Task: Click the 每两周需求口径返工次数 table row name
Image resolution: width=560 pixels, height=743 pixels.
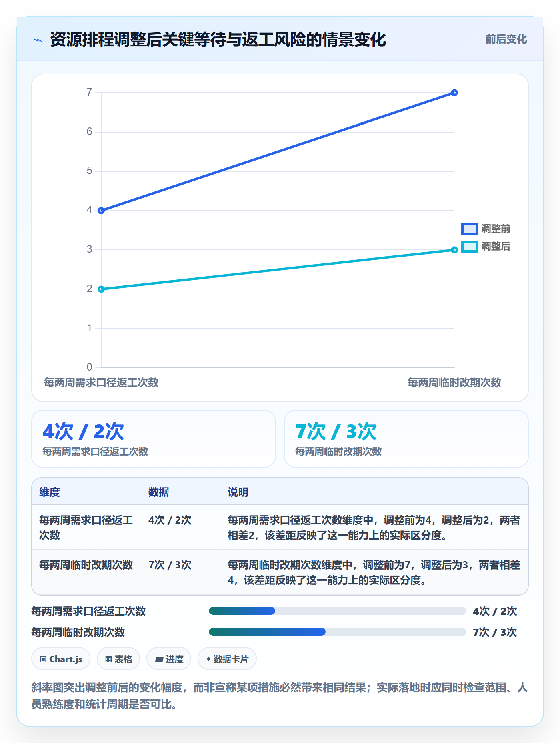Action: pyautogui.click(x=86, y=528)
